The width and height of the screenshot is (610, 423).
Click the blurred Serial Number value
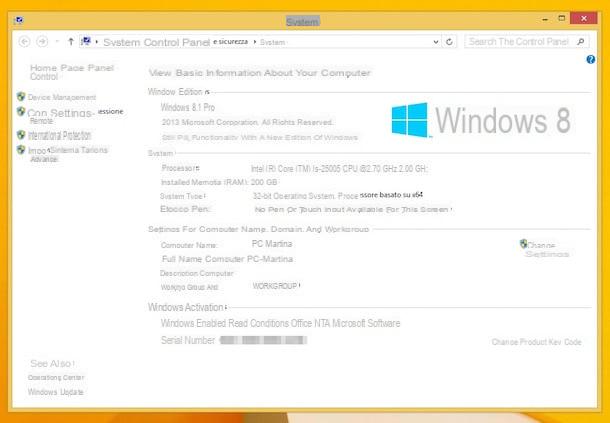pos(263,341)
